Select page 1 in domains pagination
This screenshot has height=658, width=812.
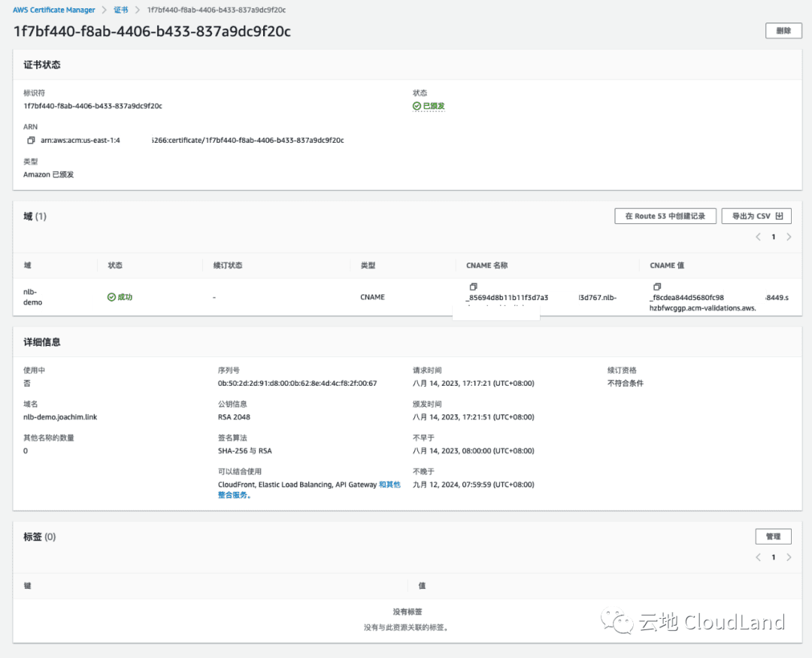[x=774, y=237]
